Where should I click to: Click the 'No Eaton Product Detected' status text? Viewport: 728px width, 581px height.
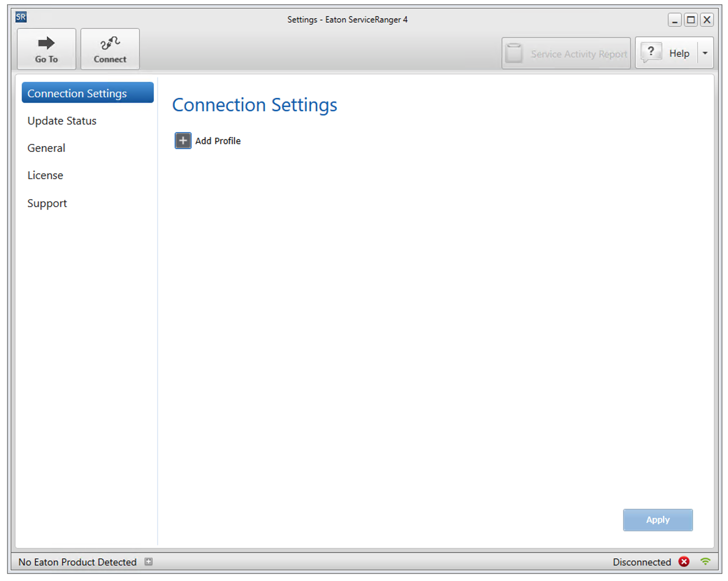(x=77, y=562)
